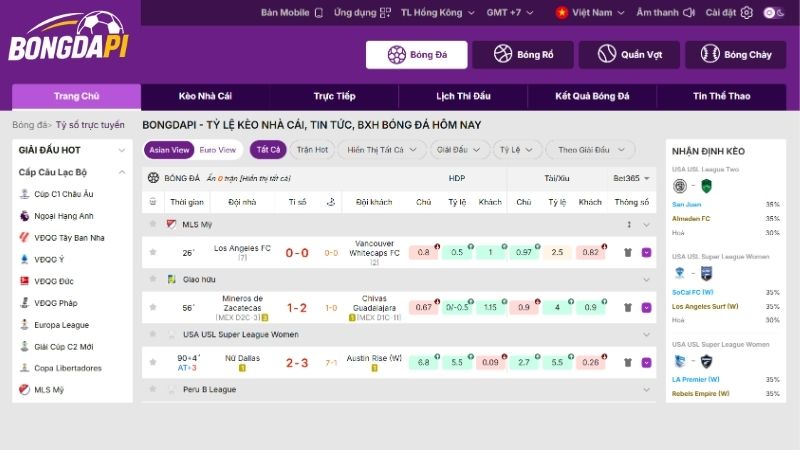
Task: Click the Vietnam flag icon
Action: pyautogui.click(x=562, y=13)
